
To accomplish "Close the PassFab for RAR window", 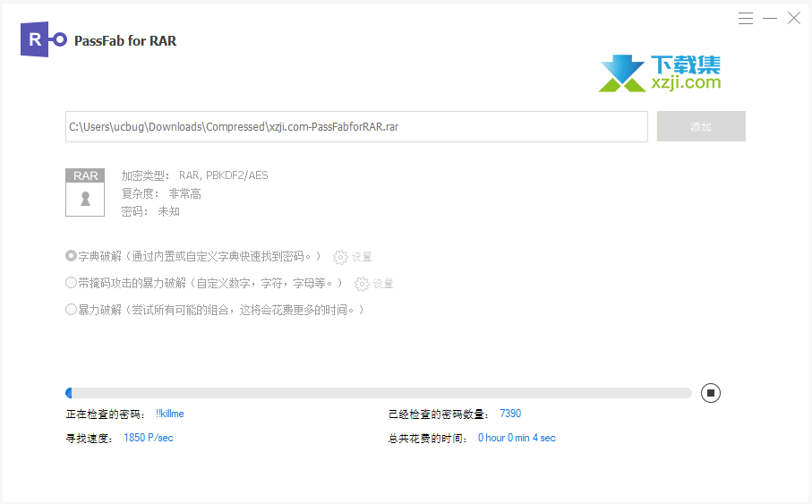I will (x=794, y=19).
